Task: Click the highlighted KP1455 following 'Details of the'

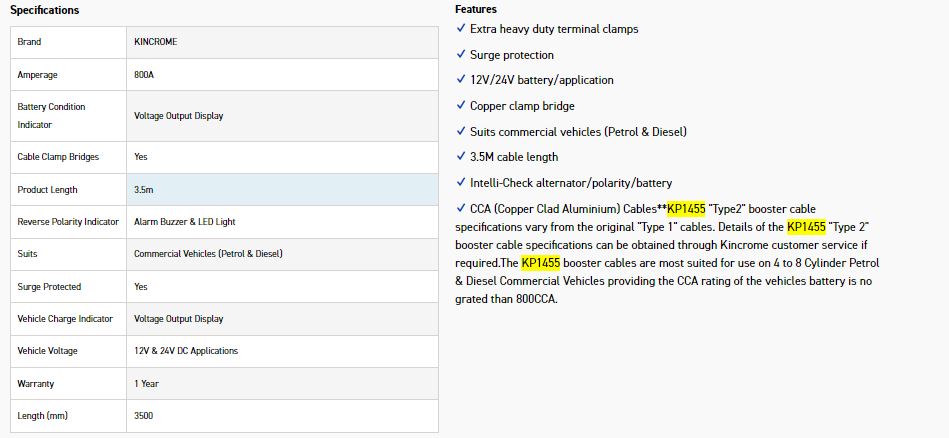Action: coord(806,227)
